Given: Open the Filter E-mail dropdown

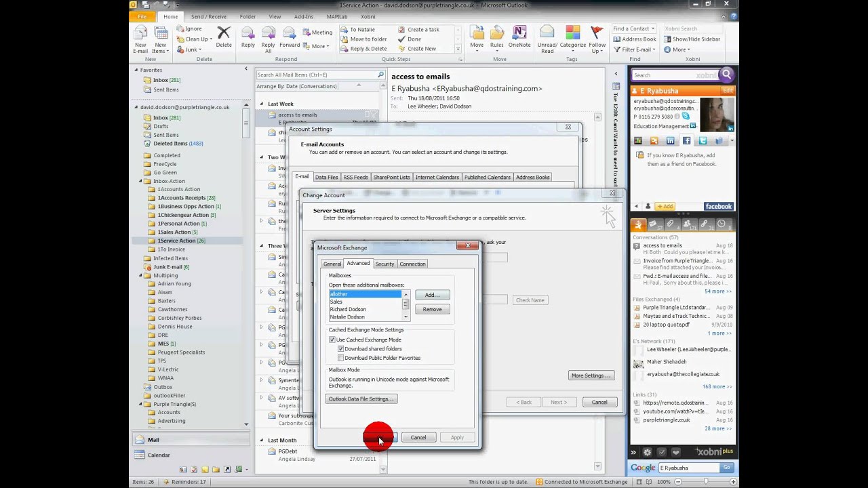Looking at the screenshot, I should [634, 49].
